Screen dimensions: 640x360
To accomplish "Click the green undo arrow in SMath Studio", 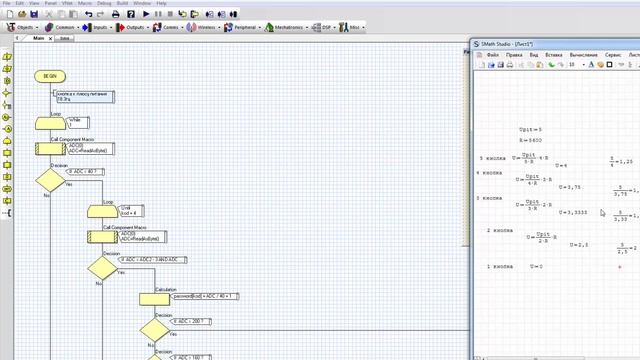I will point(551,65).
